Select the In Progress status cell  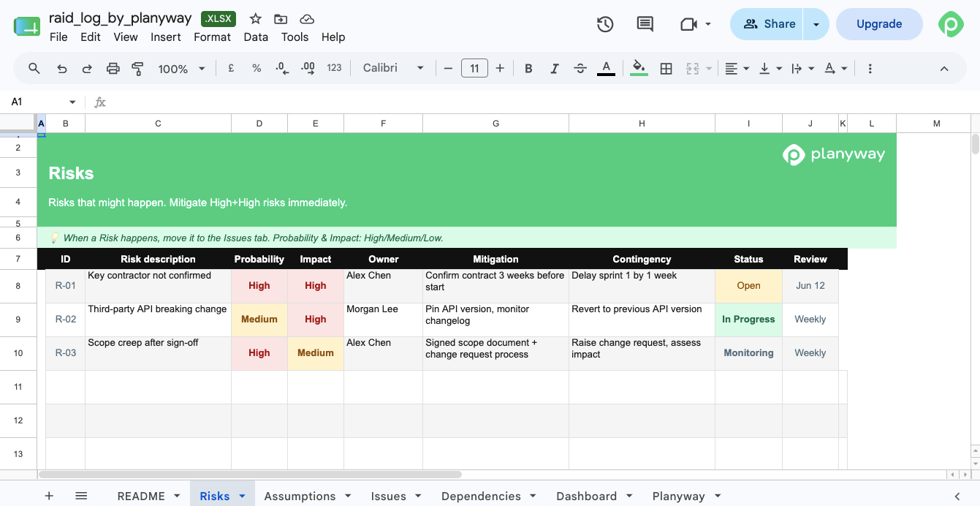click(748, 320)
